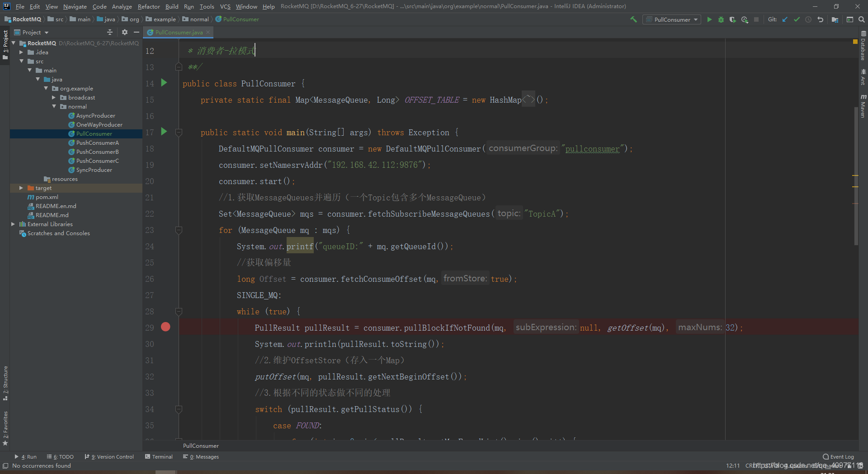Screen dimensions: 868x474
Task: Click the Stop process square icon
Action: pos(756,19)
